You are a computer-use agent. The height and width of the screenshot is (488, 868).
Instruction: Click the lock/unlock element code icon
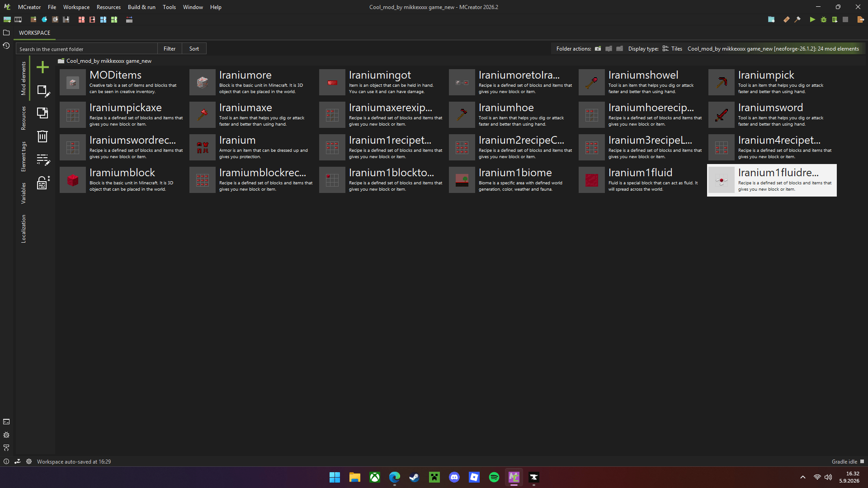click(x=43, y=183)
